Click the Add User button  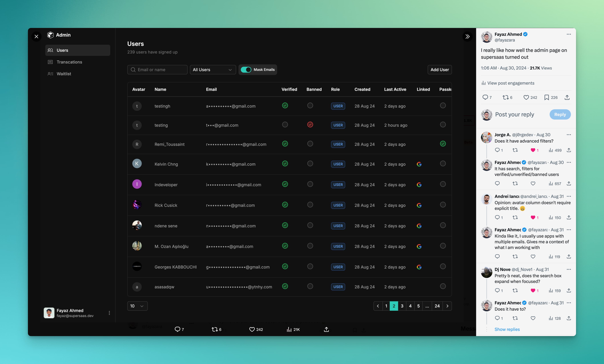(440, 70)
